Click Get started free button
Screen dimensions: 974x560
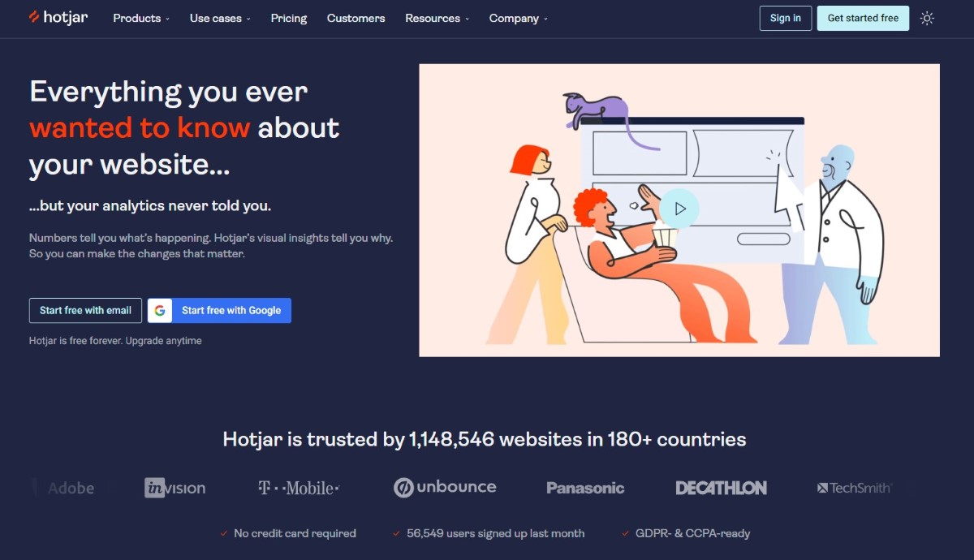[x=863, y=18]
